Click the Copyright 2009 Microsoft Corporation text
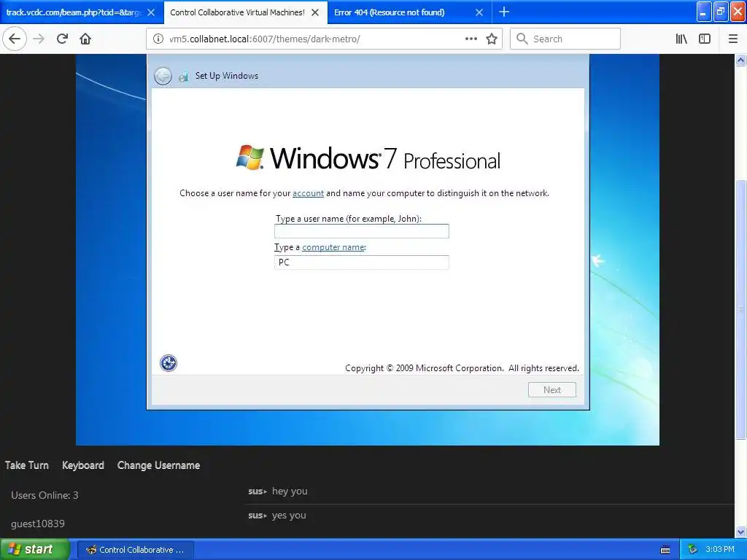The width and height of the screenshot is (747, 560). (462, 368)
